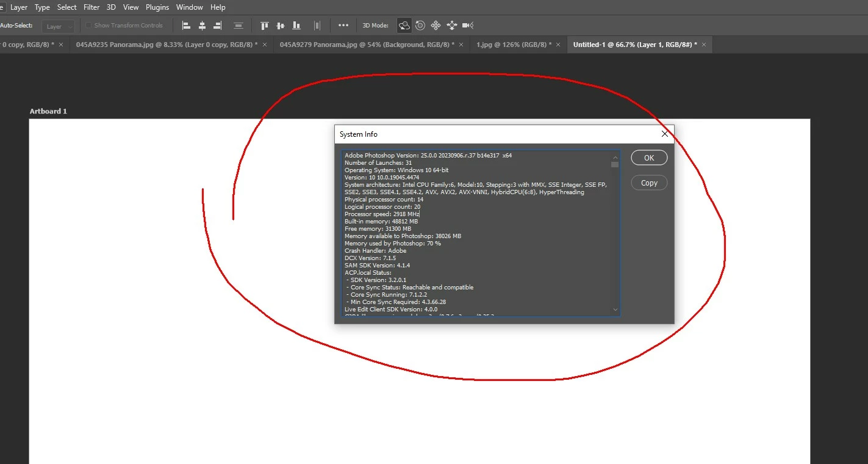This screenshot has width=868, height=464.
Task: Open the Plugins menu
Action: click(x=157, y=7)
